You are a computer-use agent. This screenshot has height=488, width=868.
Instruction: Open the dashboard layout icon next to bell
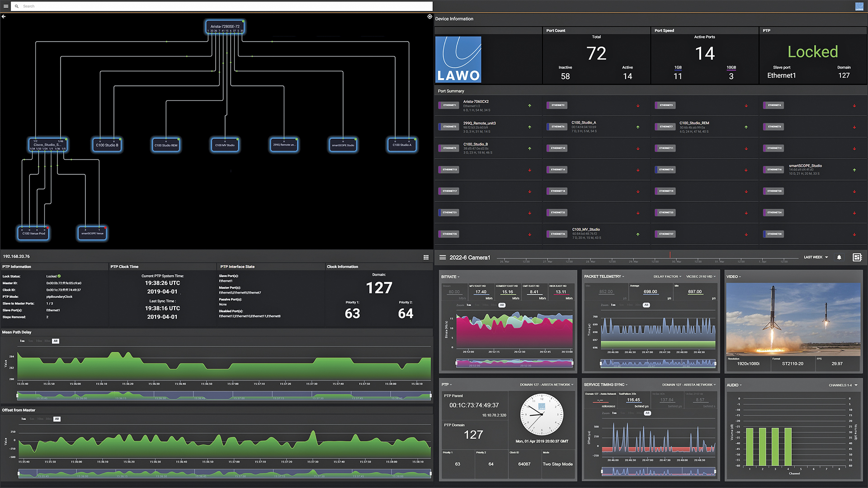pyautogui.click(x=857, y=257)
